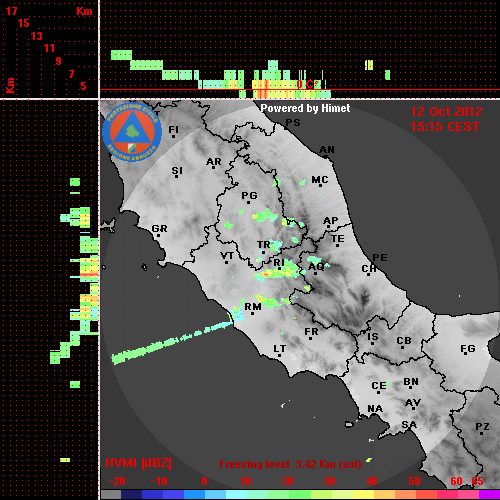The height and width of the screenshot is (500, 500).
Task: Click the Powered by Himet text
Action: point(305,108)
